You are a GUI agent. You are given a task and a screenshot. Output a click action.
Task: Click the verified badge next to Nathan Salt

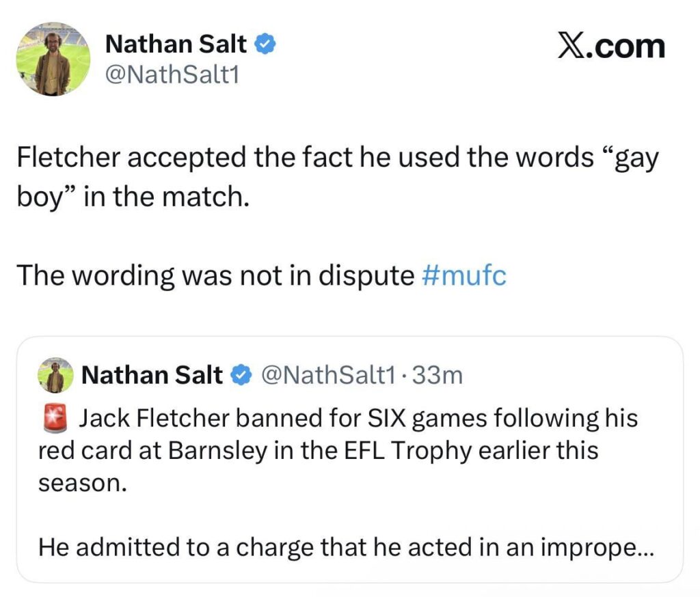[265, 43]
